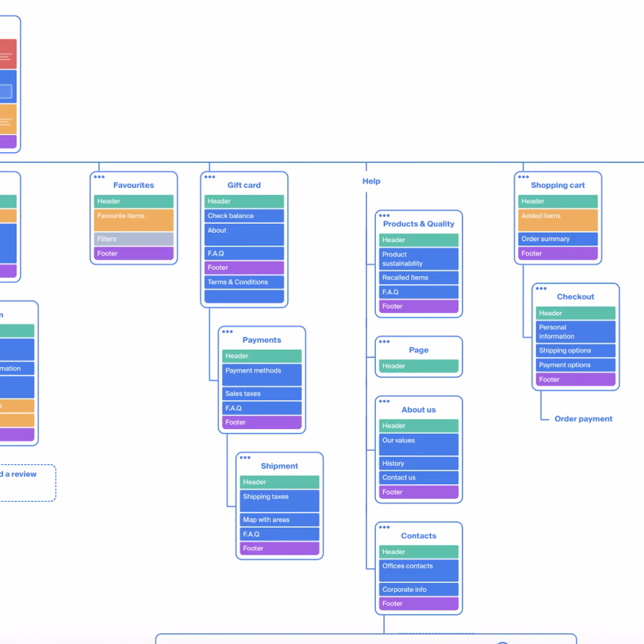
Task: Click the Checkout card three-dot icon
Action: [x=541, y=289]
